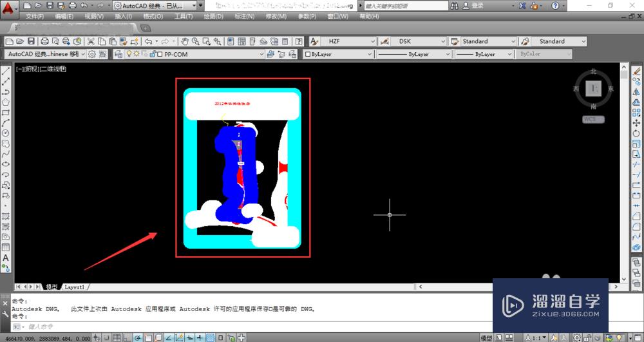
Task: Click the keyword search box in title bar
Action: tap(406, 6)
